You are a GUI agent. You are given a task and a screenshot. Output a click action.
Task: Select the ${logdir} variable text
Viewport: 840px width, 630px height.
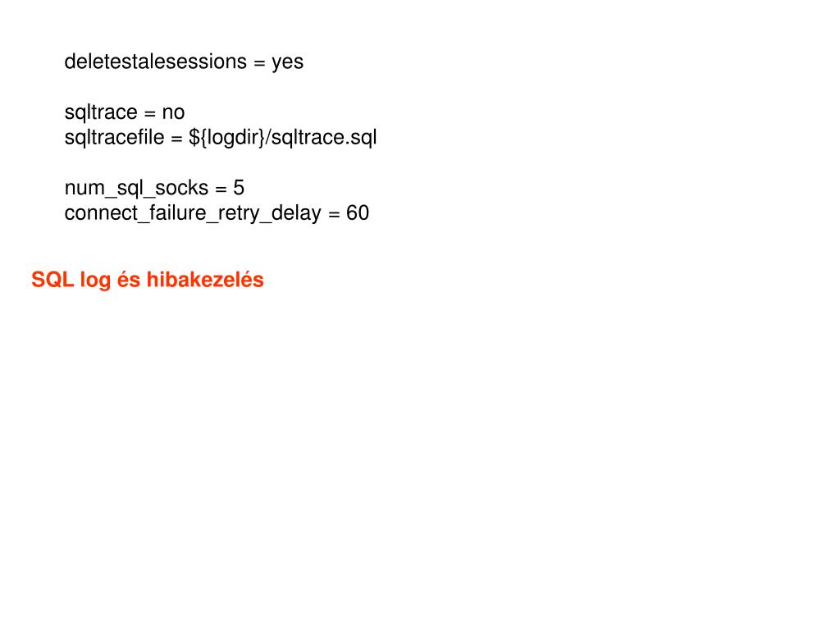point(226,138)
